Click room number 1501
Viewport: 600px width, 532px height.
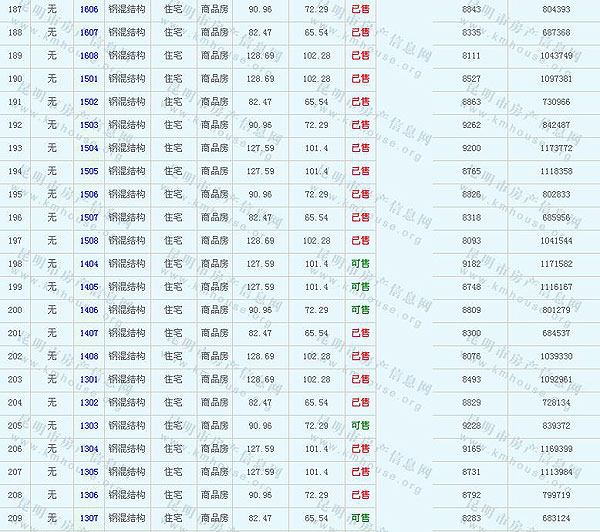click(x=89, y=78)
